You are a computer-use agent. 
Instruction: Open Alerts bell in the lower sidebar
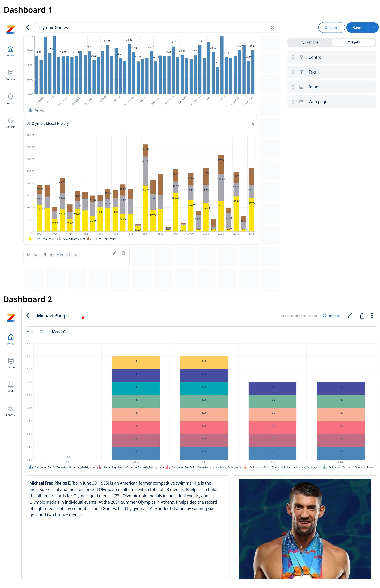11,384
